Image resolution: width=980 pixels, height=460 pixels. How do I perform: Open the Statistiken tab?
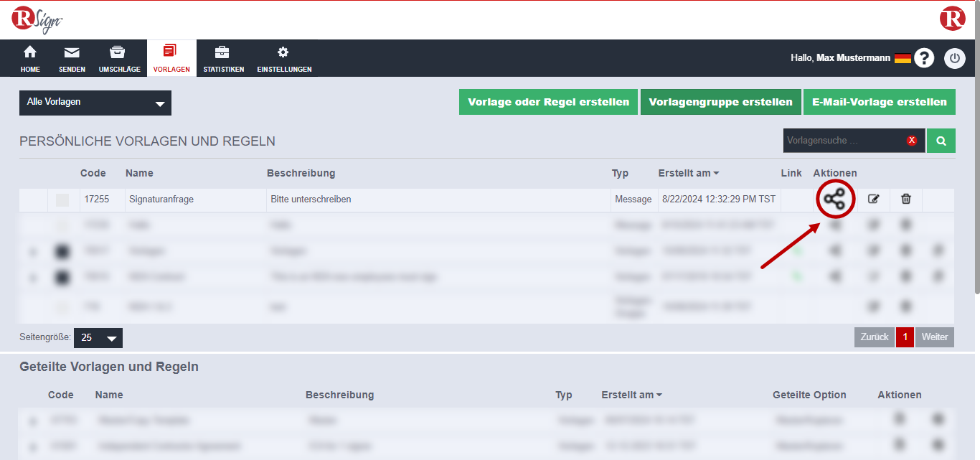coord(223,59)
